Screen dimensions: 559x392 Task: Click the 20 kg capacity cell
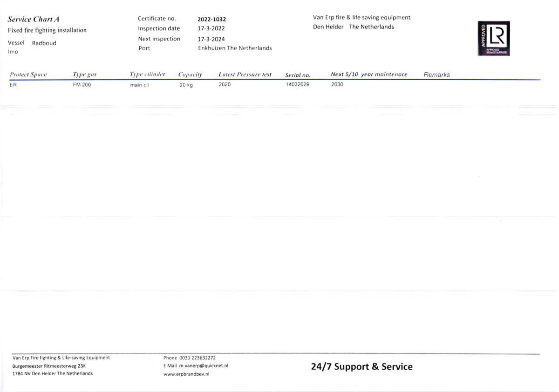point(186,85)
